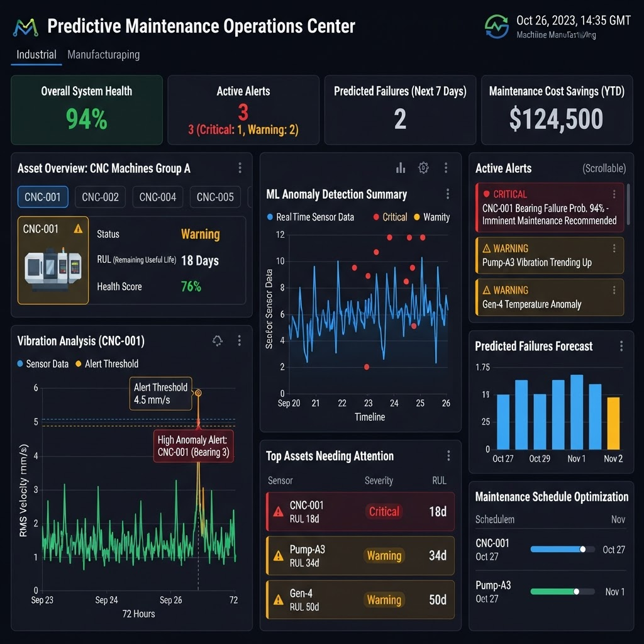Viewport: 644px width, 644px height.
Task: Adjust the CNC-001 schedule slider handle
Action: 582,549
